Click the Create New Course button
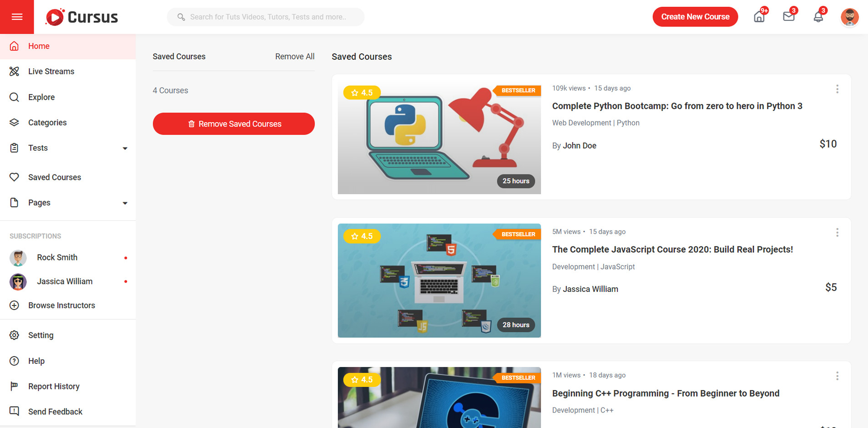Image resolution: width=868 pixels, height=428 pixels. pos(695,17)
